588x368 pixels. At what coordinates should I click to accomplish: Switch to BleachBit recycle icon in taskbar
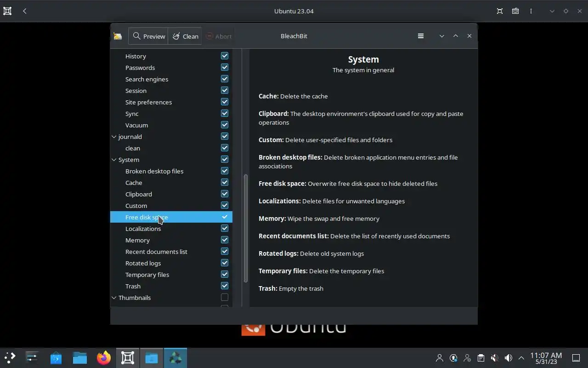coord(175,357)
